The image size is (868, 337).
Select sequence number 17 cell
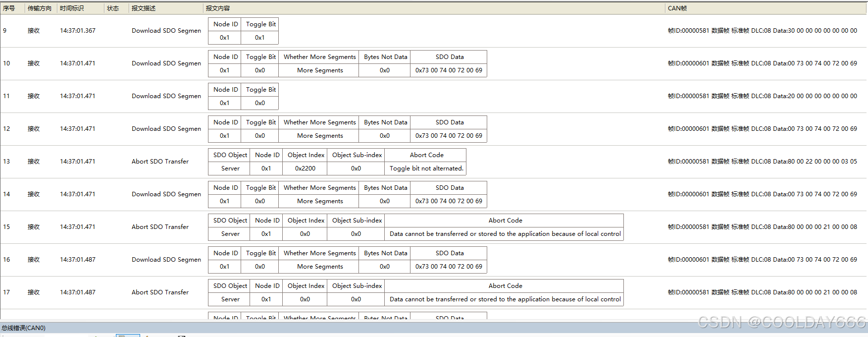(6, 292)
